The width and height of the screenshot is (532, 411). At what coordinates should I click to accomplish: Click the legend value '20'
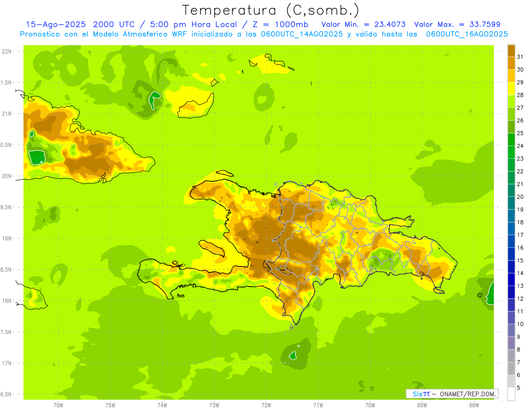tap(520, 197)
